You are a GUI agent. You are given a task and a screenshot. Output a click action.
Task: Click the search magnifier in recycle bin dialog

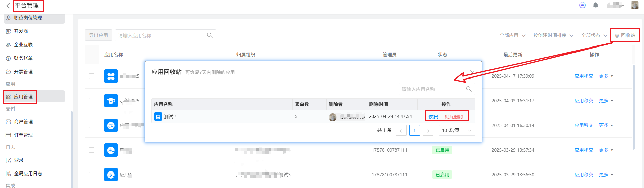pos(469,89)
